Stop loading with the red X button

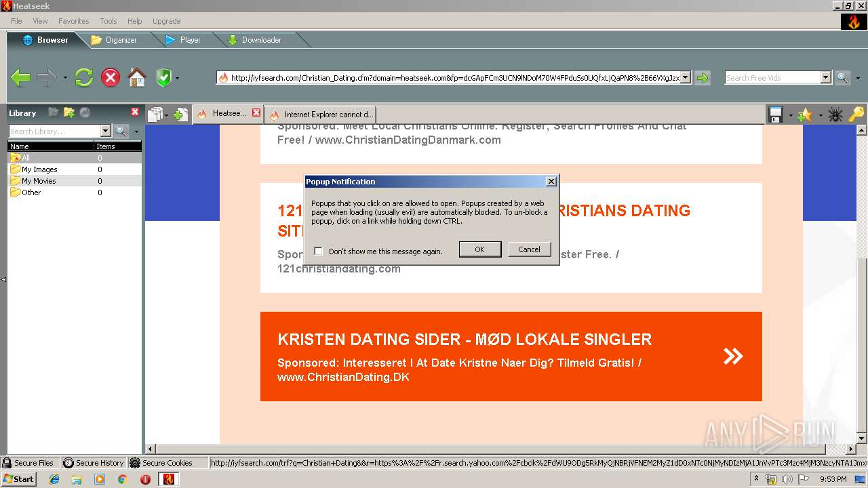tap(111, 77)
